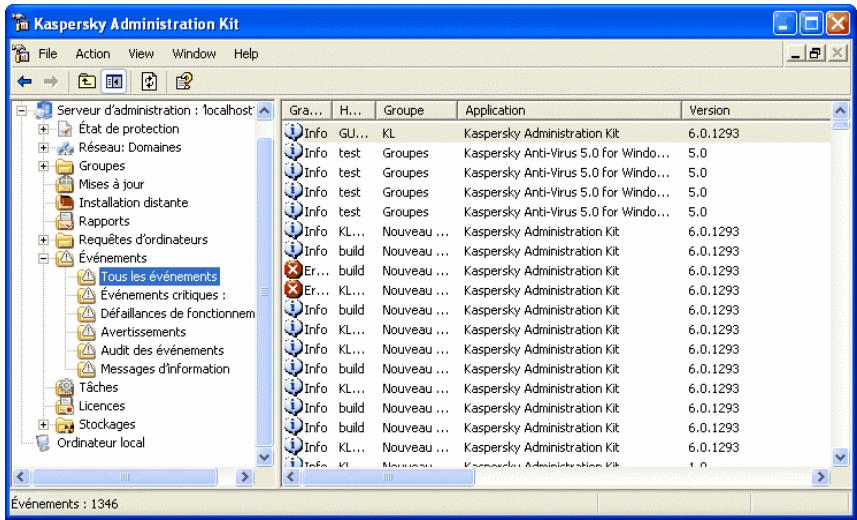Expand the État de protection node
Screen dimensions: 857x520
[44, 129]
